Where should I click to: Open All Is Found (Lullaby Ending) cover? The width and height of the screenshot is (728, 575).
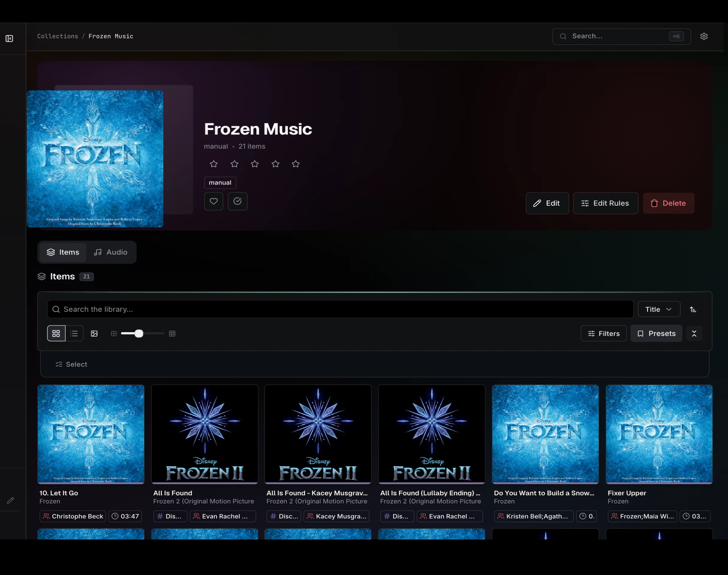[x=432, y=434]
